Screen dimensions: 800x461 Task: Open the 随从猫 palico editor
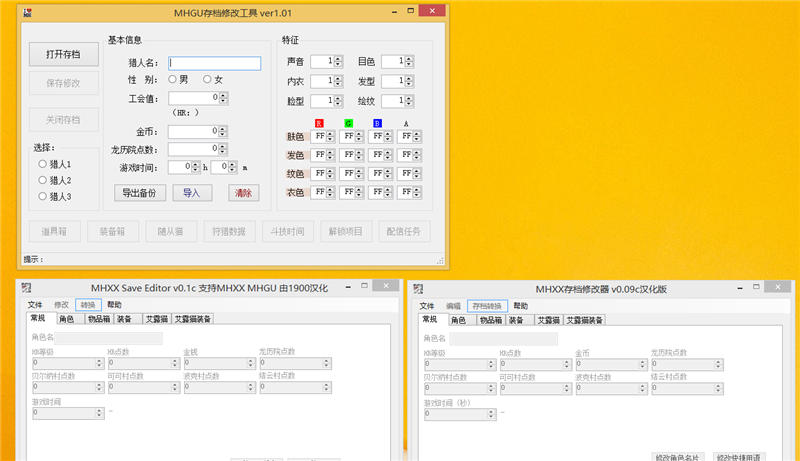click(x=170, y=231)
